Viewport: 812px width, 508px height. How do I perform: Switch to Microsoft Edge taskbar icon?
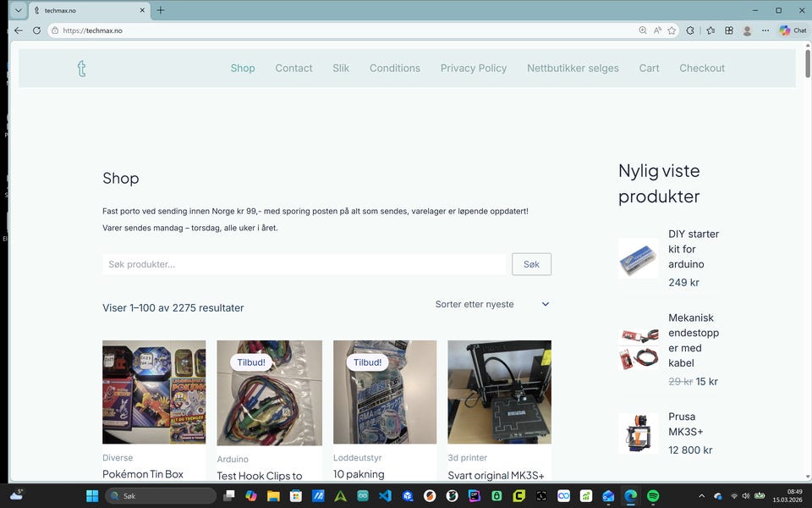click(x=630, y=496)
